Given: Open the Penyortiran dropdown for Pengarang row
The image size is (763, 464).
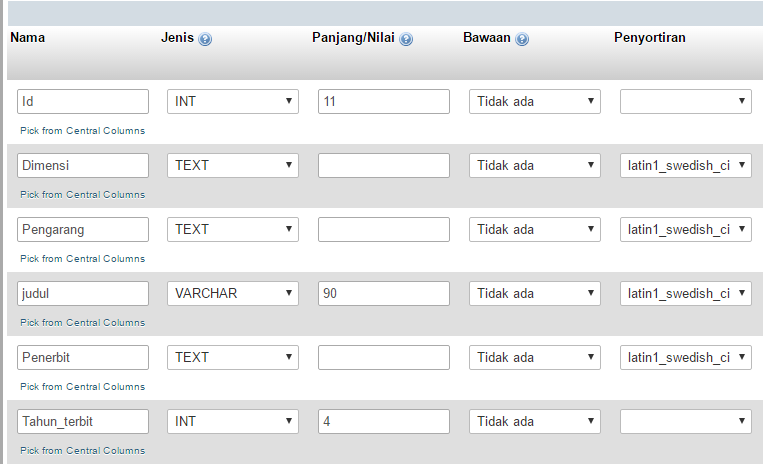Looking at the screenshot, I should point(685,229).
